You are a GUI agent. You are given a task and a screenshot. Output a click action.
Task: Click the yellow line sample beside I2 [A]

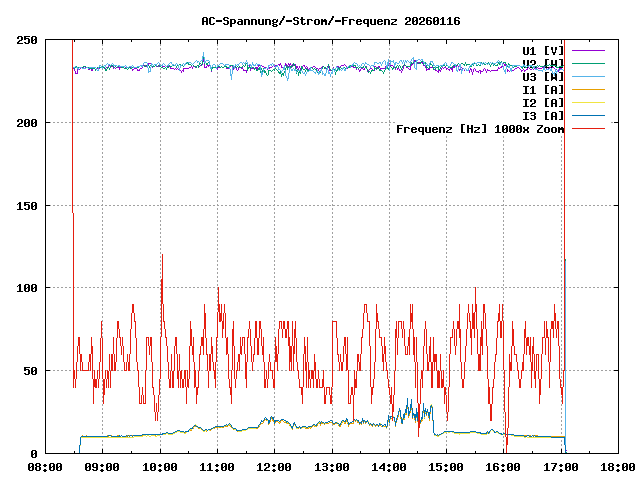588,102
